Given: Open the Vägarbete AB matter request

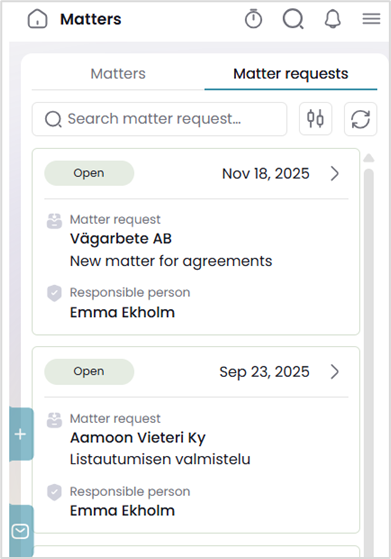Looking at the screenshot, I should 121,239.
